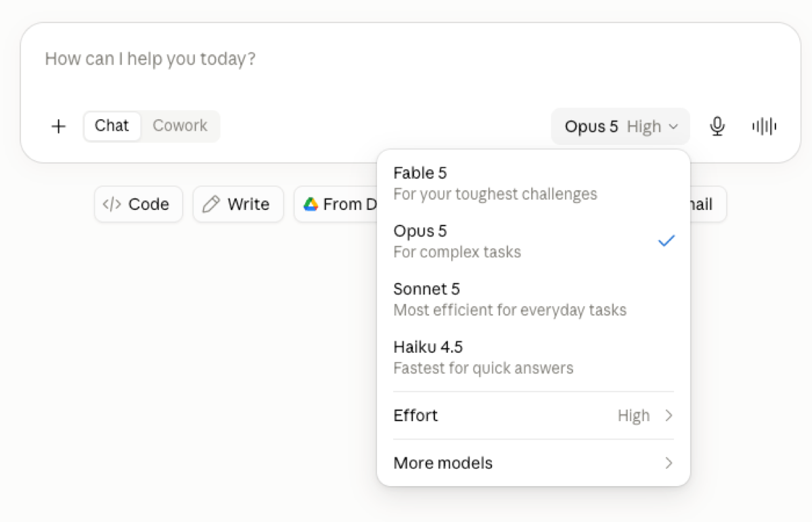Viewport: 812px width, 522px height.
Task: Click the Write suggestion button
Action: click(x=238, y=204)
